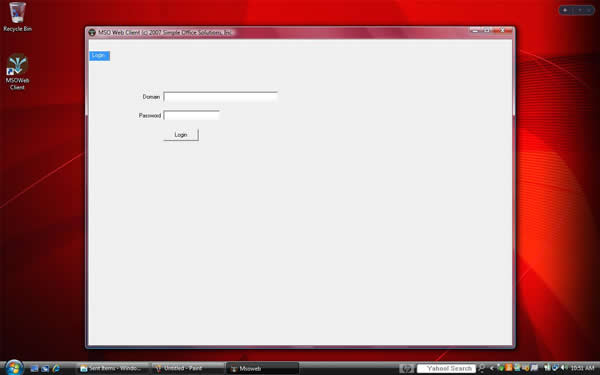The width and height of the screenshot is (600, 375).
Task: Select the Login tab
Action: [x=99, y=56]
